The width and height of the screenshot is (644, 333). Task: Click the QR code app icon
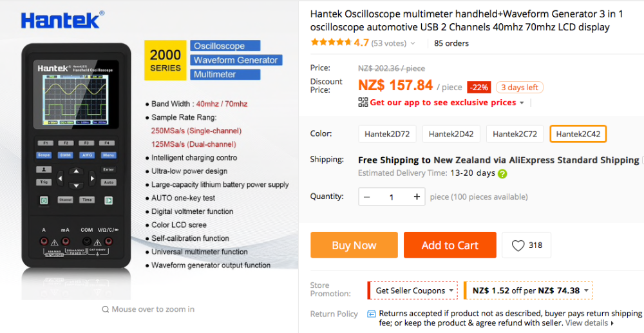[x=363, y=102]
